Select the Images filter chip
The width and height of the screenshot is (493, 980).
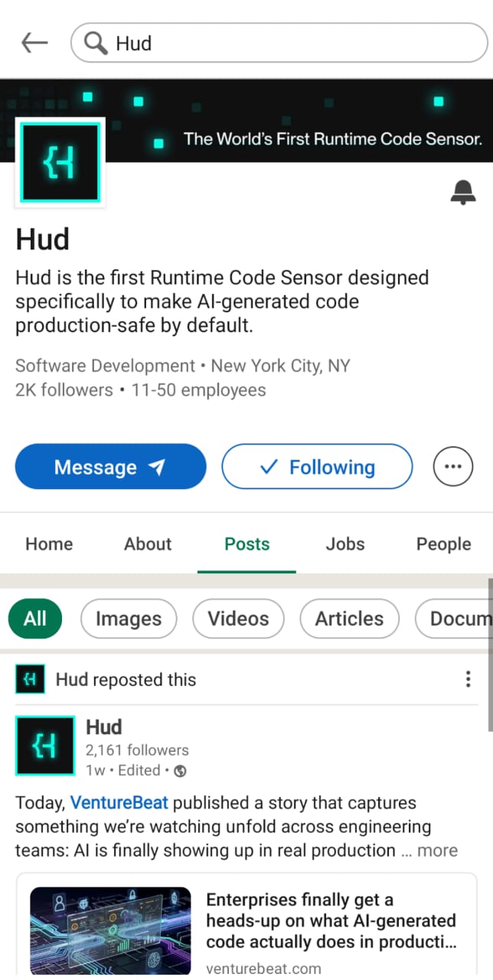click(x=129, y=619)
